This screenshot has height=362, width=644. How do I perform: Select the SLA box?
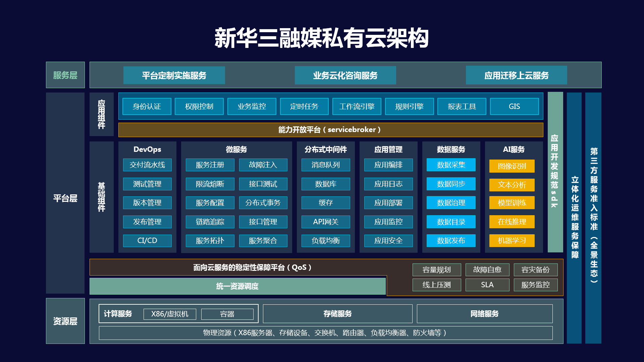click(x=487, y=285)
